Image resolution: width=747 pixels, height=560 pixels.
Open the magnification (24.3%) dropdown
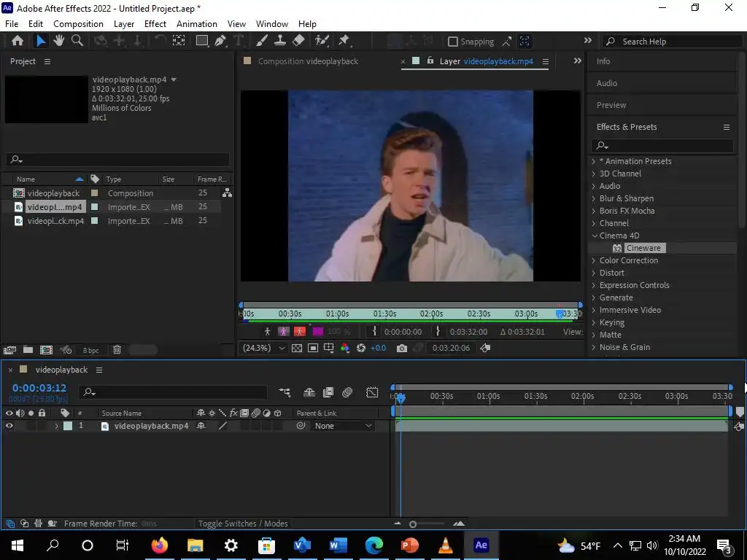click(x=263, y=348)
